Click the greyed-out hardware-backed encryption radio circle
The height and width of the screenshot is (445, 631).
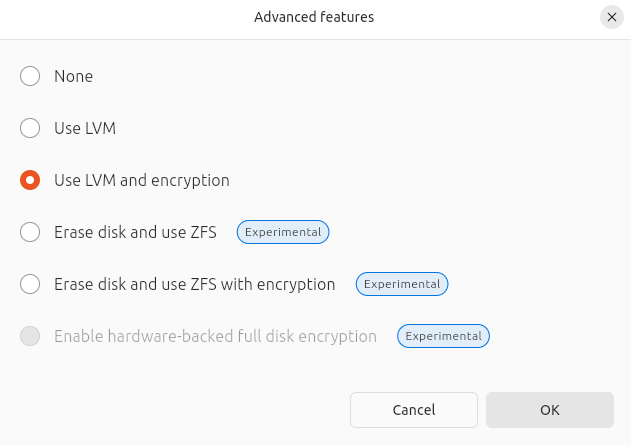(30, 336)
